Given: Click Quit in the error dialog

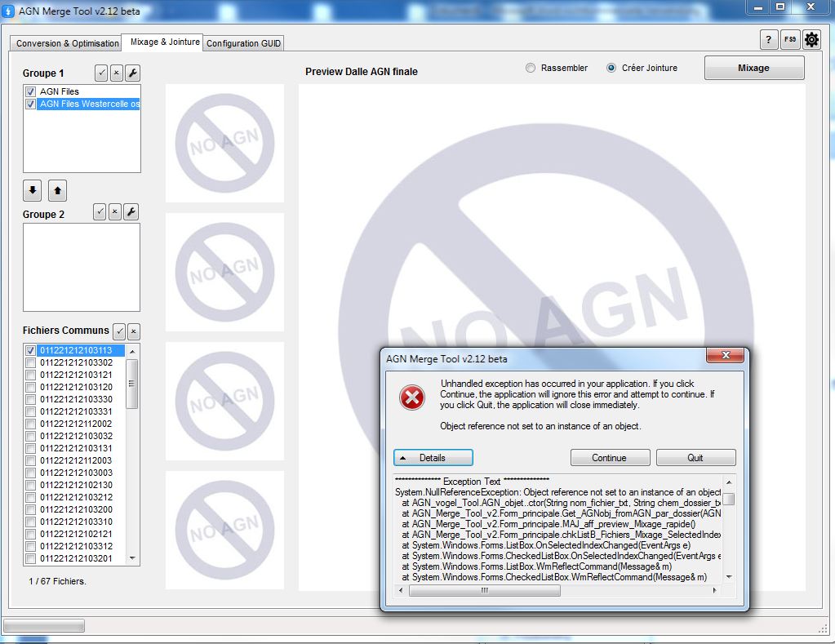Looking at the screenshot, I should [695, 458].
